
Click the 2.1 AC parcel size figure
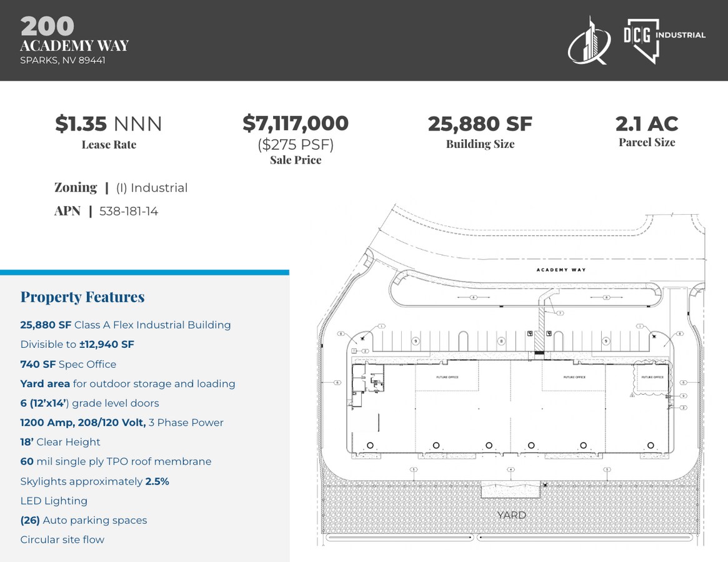(647, 124)
